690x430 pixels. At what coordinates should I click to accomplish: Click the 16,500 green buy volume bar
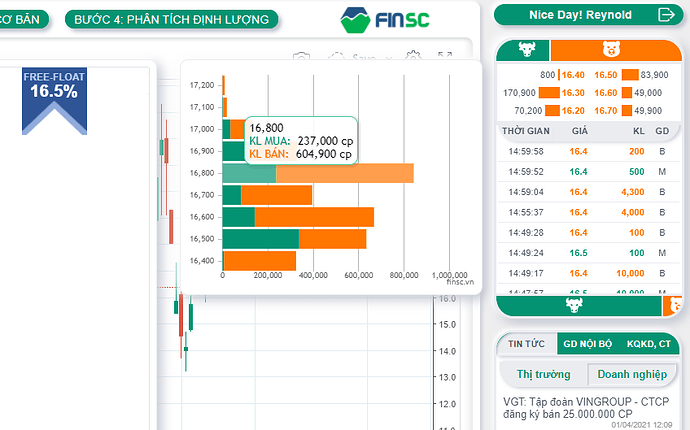point(261,239)
